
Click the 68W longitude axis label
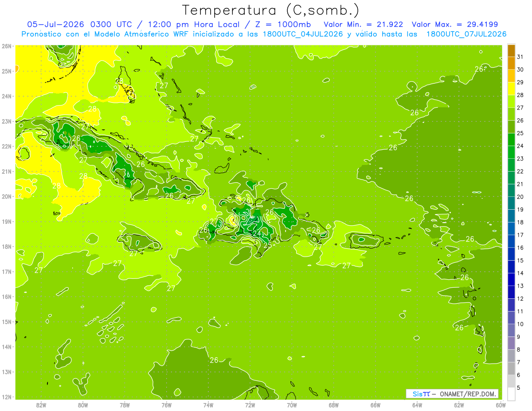point(333,405)
